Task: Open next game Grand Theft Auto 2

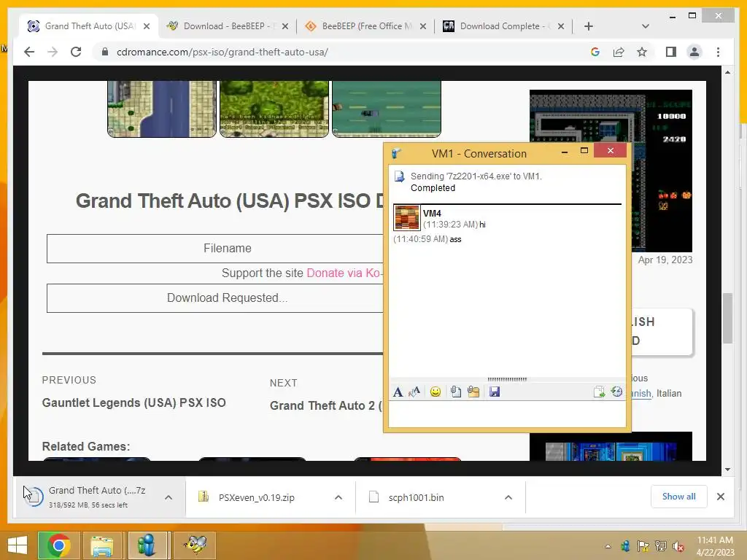Action: pos(326,405)
